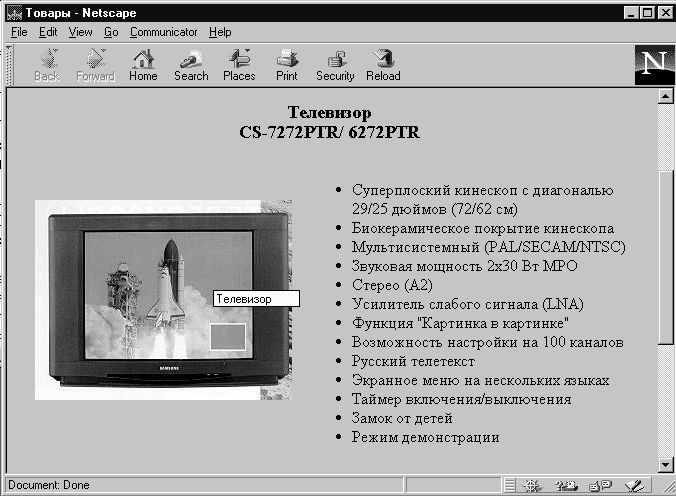Click the Netscape N logo

pyautogui.click(x=653, y=64)
